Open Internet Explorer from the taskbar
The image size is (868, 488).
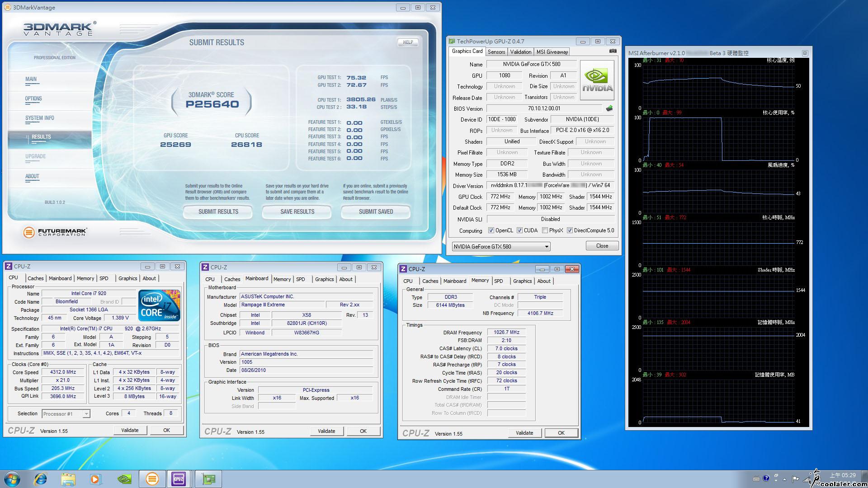(41, 479)
